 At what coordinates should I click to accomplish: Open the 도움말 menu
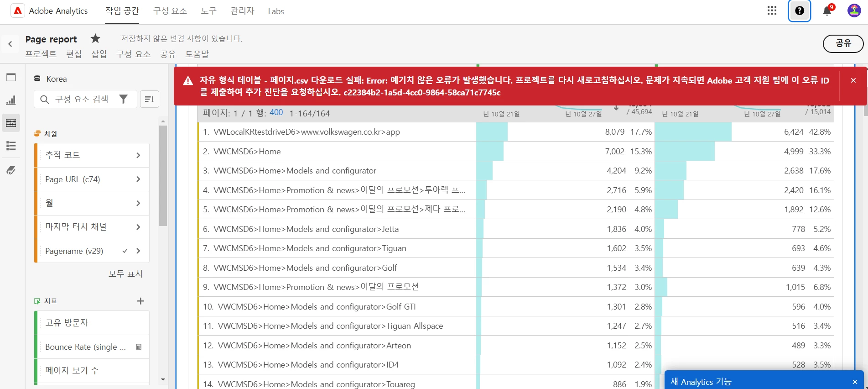point(197,54)
